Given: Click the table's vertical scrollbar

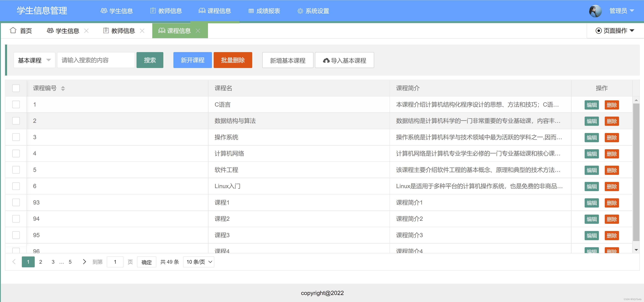Looking at the screenshot, I should pyautogui.click(x=636, y=172).
